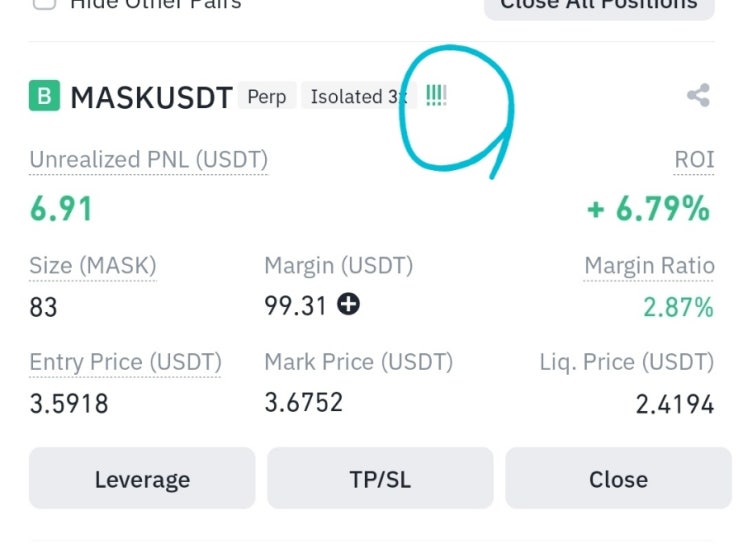
Task: Tap the green ADL indicator bars
Action: coord(436,96)
